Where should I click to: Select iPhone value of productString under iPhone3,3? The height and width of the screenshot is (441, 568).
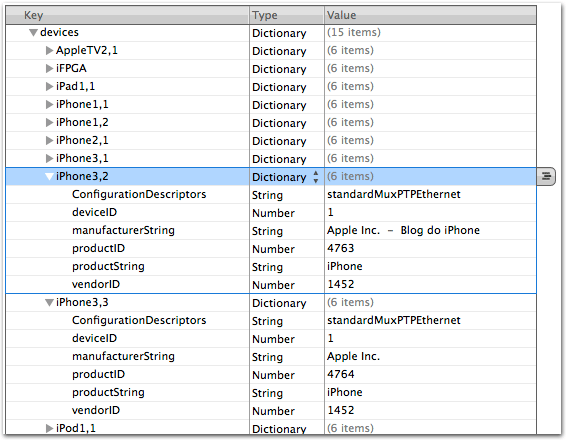[344, 392]
